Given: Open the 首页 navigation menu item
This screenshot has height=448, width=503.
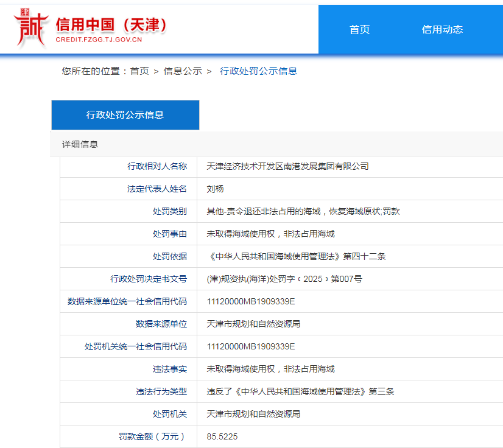Looking at the screenshot, I should pos(359,29).
